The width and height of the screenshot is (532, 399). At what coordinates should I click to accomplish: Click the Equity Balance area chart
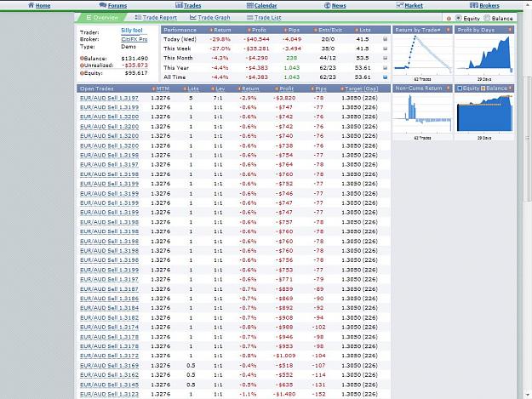click(x=484, y=113)
